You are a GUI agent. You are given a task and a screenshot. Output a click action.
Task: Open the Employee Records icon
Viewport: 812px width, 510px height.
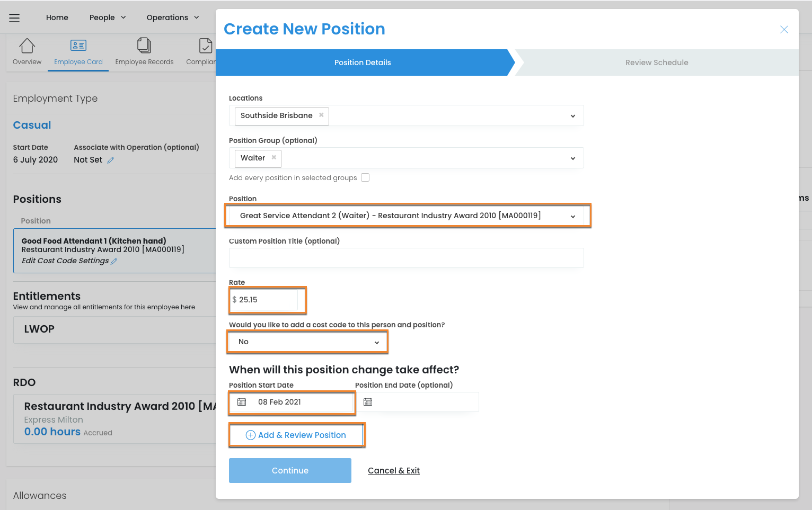[144, 46]
